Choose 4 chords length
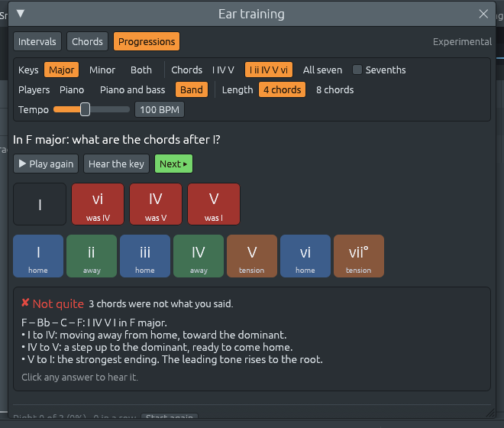This screenshot has height=428, width=504. tap(283, 89)
